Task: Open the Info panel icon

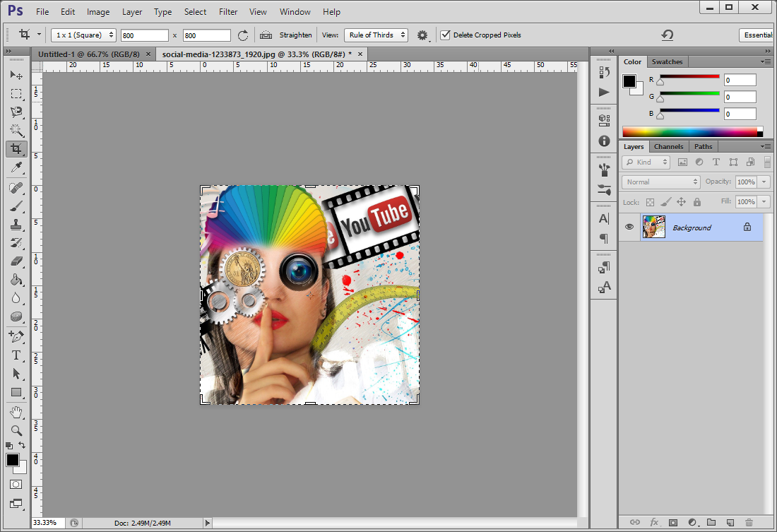Action: click(x=604, y=141)
